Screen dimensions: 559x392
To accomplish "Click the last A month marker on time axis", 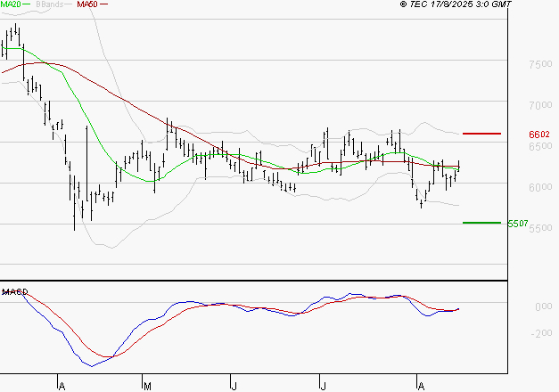I will click(420, 386).
